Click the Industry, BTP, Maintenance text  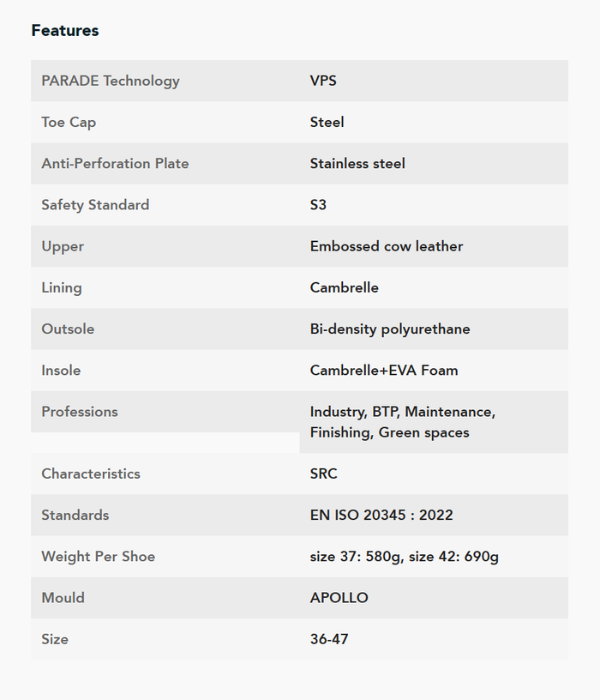(402, 412)
